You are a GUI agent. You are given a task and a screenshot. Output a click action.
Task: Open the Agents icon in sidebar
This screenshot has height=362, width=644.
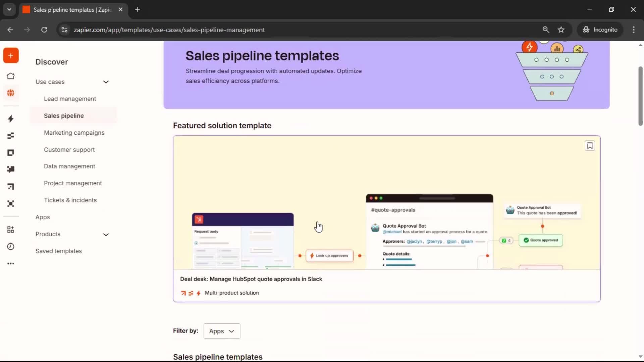(11, 204)
